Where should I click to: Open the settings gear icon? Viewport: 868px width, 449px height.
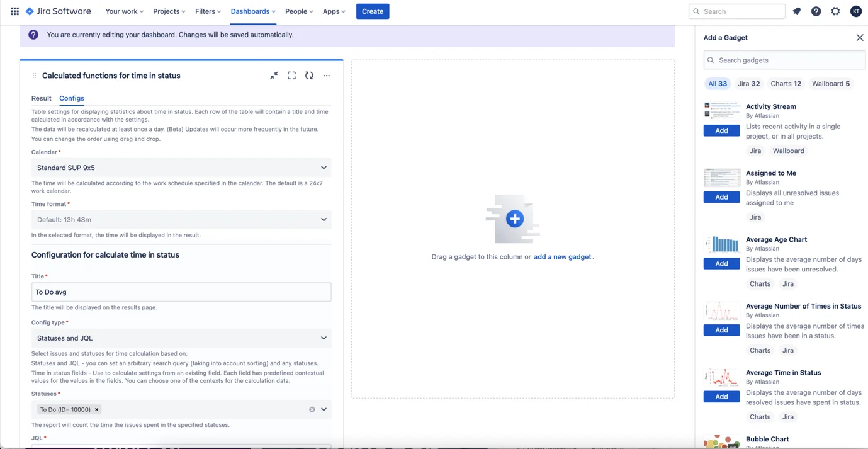(835, 11)
